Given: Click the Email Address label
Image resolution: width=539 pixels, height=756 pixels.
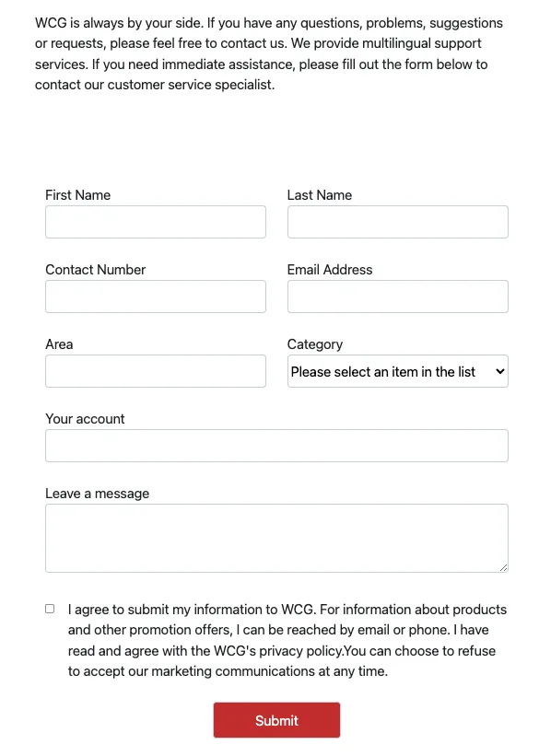Looking at the screenshot, I should coord(330,270).
